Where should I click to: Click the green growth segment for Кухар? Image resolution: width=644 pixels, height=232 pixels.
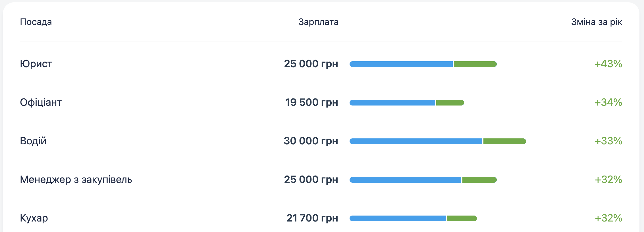pyautogui.click(x=462, y=218)
